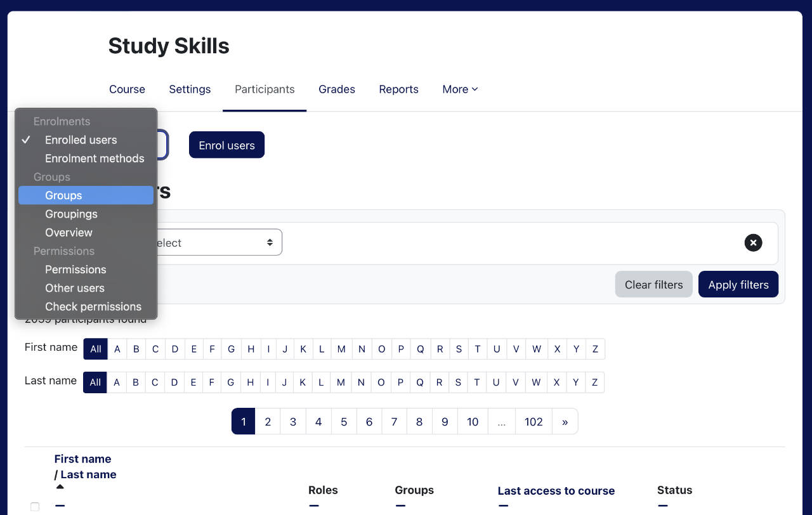Viewport: 812px width, 515px height.
Task: Choose Overview in the menu
Action: tap(86, 232)
